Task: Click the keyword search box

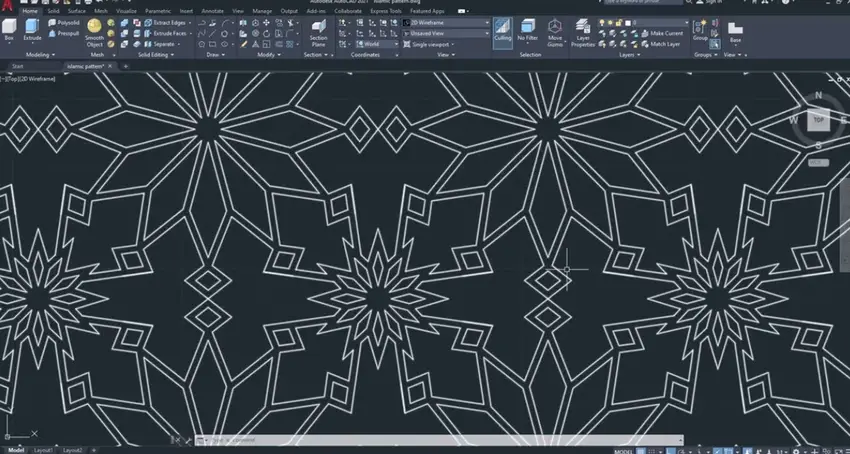Action: point(643,2)
